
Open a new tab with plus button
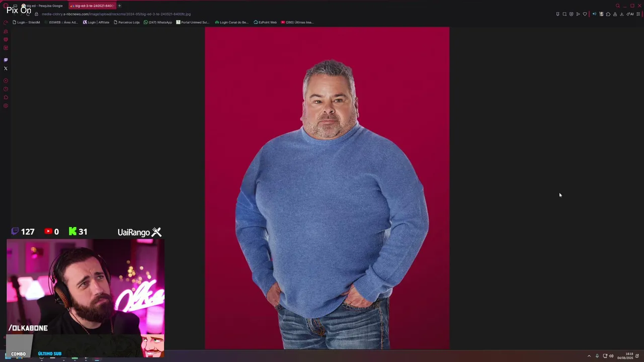[119, 6]
